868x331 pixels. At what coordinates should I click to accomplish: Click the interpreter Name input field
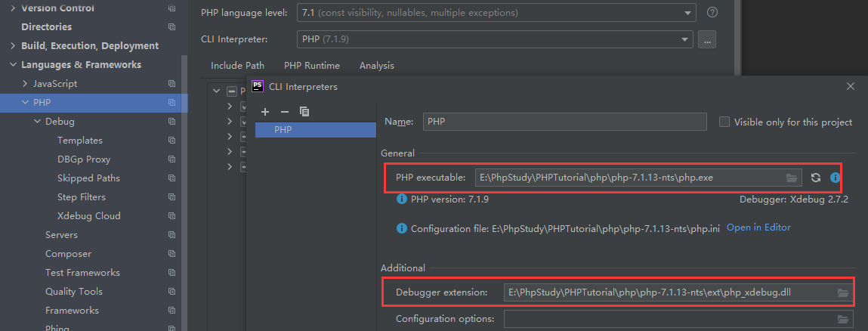[564, 122]
